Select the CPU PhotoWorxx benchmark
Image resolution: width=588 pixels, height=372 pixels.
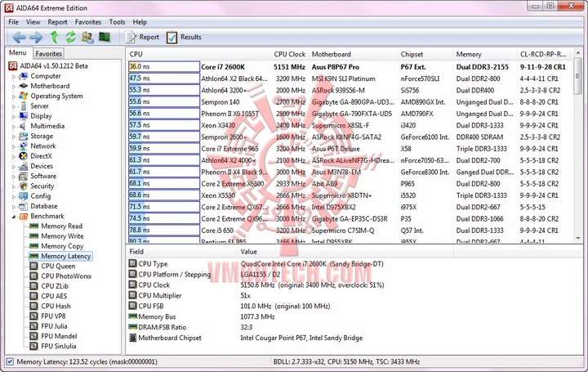pos(66,276)
